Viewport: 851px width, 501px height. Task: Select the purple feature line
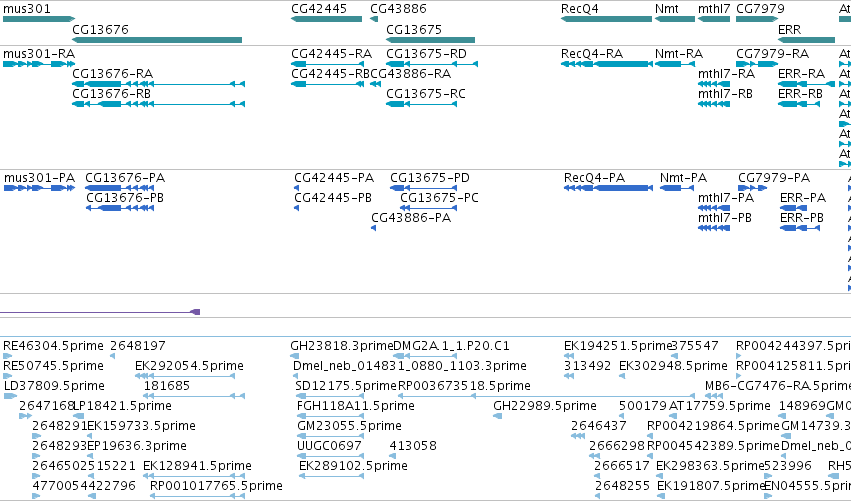[100, 312]
